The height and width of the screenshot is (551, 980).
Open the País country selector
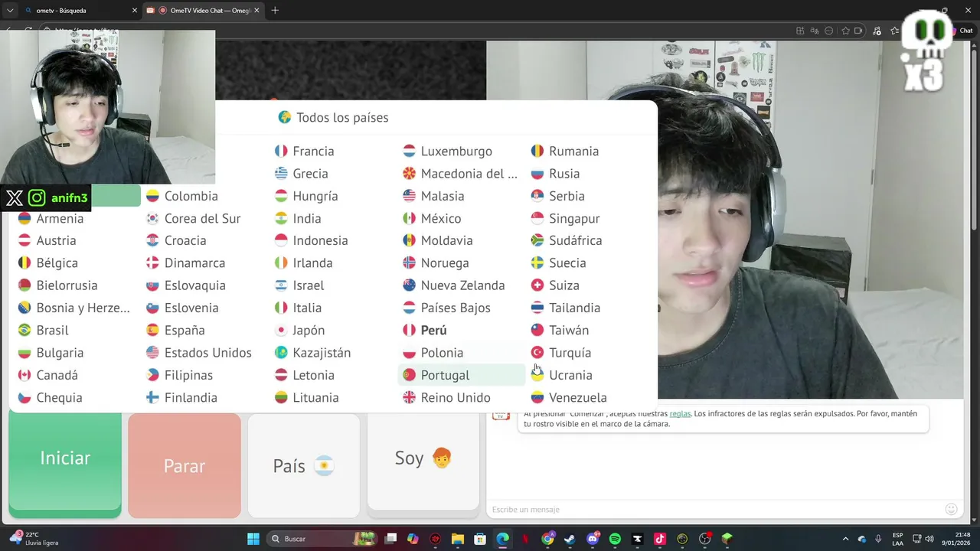[x=304, y=466]
